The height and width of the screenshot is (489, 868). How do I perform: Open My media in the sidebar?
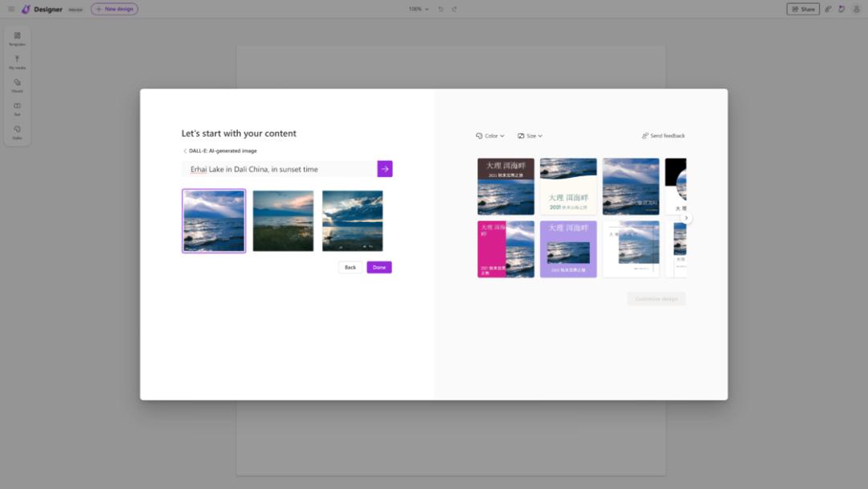(17, 62)
